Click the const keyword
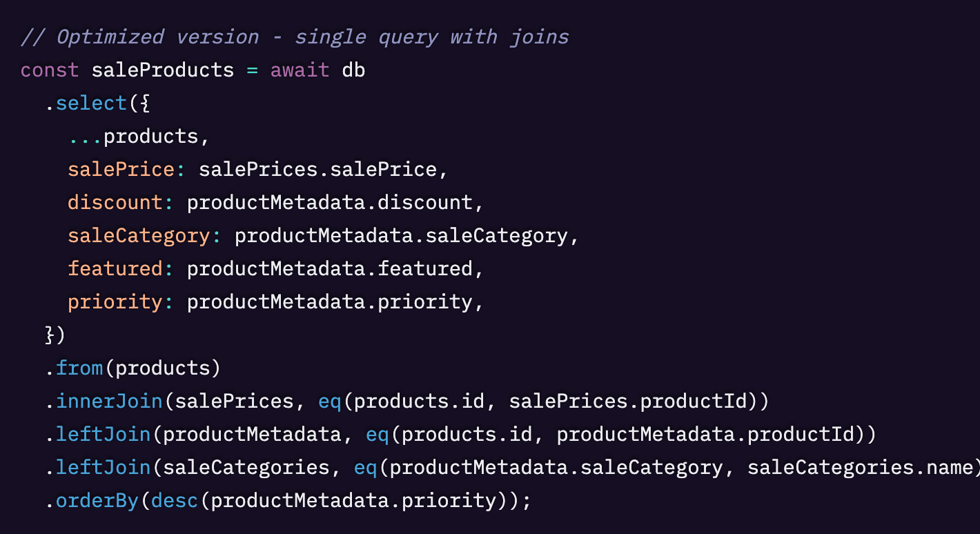The image size is (980, 534). [49, 70]
